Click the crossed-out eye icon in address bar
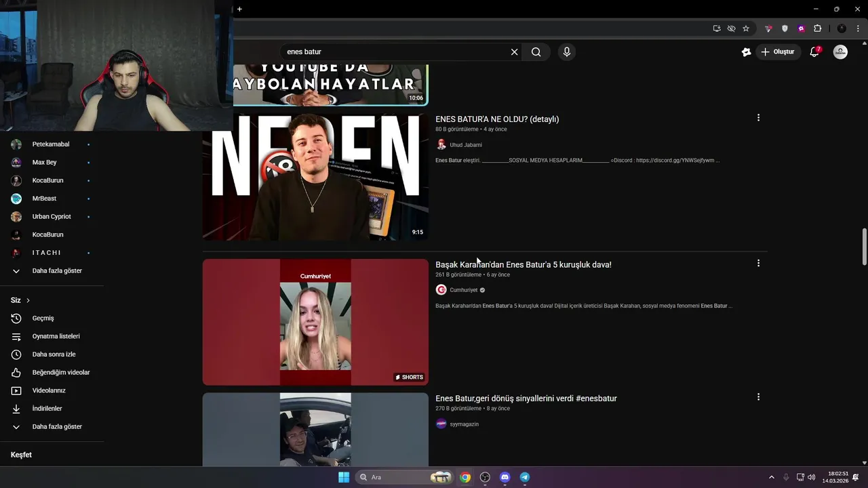 731,28
